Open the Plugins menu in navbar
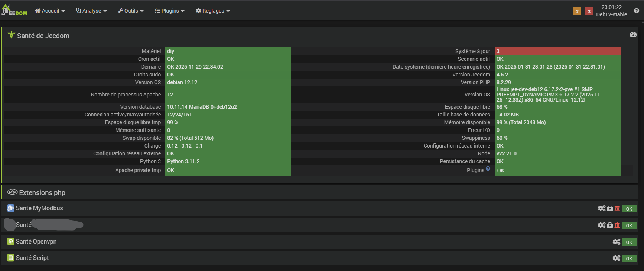Image resolution: width=644 pixels, height=271 pixels. pyautogui.click(x=170, y=11)
